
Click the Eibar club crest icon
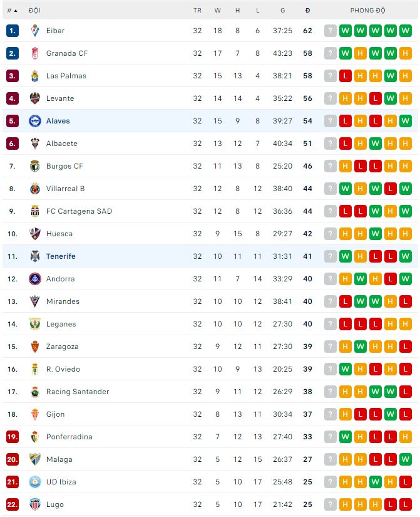tap(34, 31)
